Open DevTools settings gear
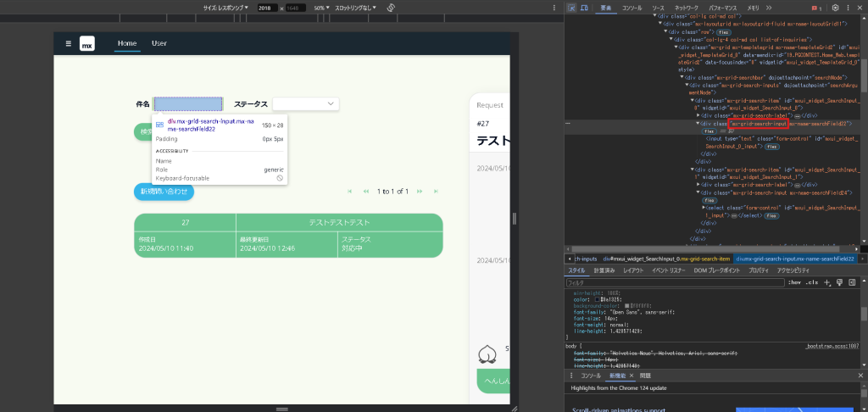868x412 pixels. click(835, 8)
